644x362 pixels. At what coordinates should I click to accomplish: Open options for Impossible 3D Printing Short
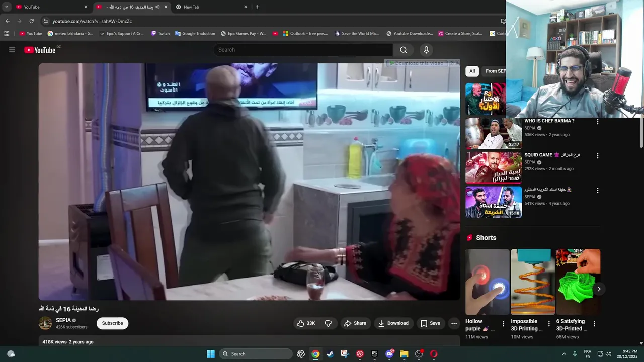pos(549,324)
